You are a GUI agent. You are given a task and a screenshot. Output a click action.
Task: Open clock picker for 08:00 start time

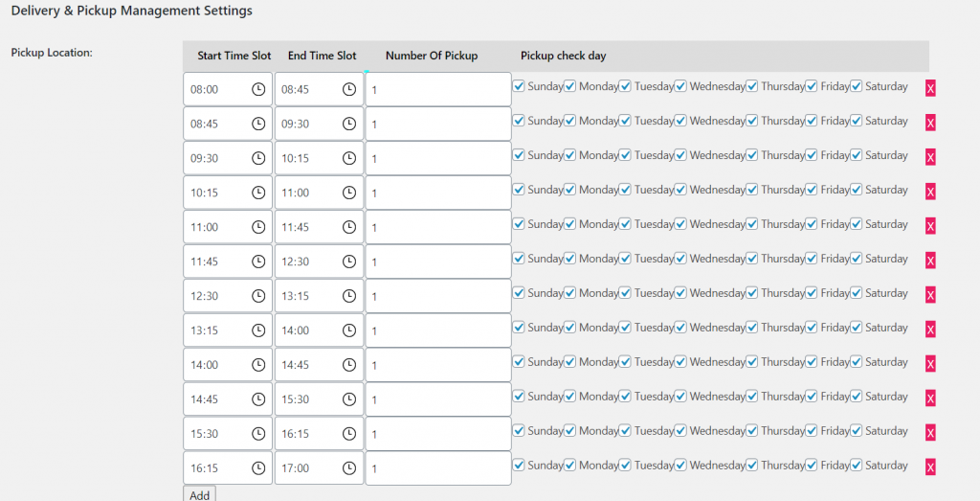click(258, 89)
